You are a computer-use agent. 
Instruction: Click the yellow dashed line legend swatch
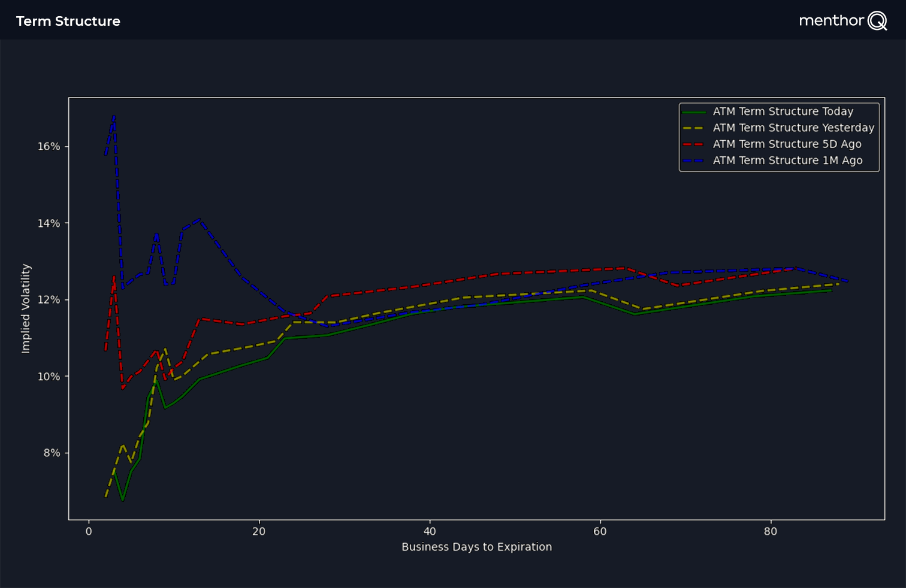tap(694, 128)
